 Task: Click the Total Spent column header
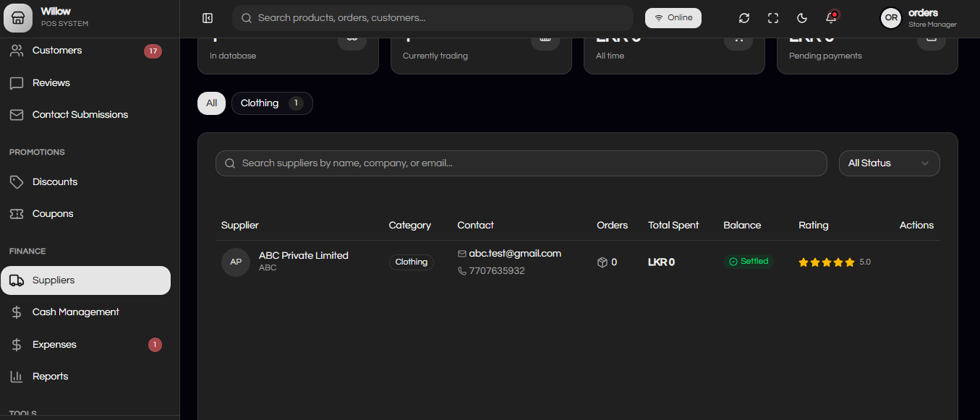pyautogui.click(x=673, y=226)
